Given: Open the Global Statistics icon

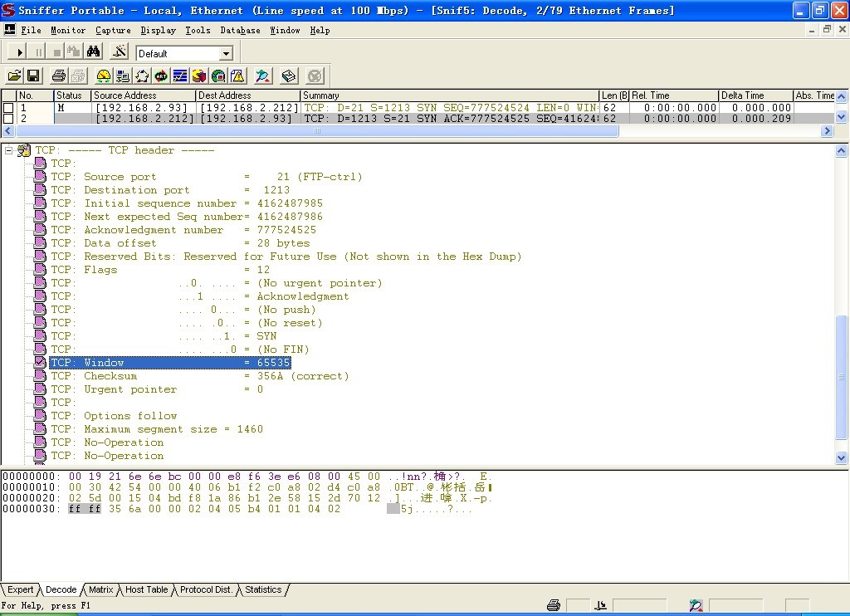Looking at the screenshot, I should click(218, 76).
